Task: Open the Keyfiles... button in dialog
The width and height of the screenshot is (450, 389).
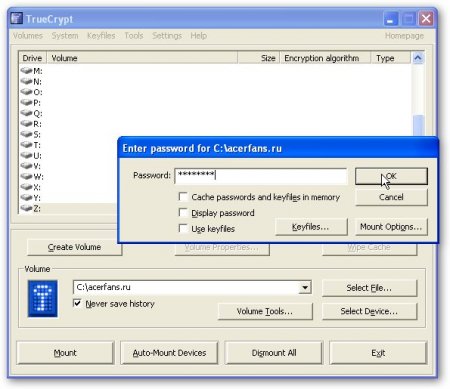Action: pos(311,227)
